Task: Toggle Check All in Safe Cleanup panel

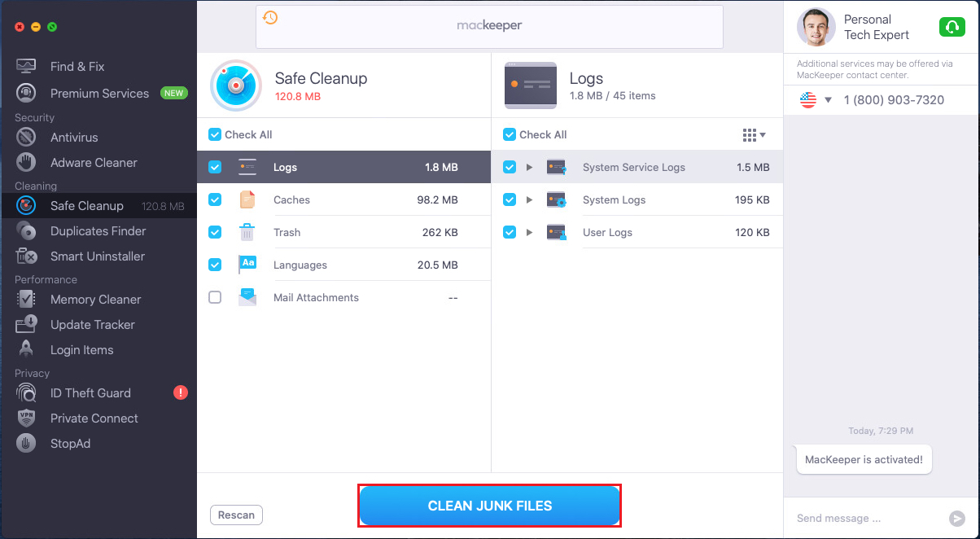Action: [215, 134]
